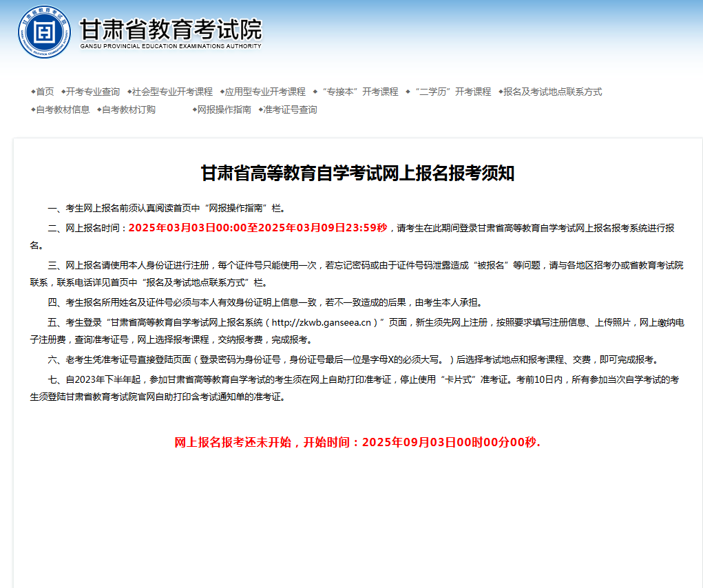Image resolution: width=703 pixels, height=588 pixels.
Task: Go to 首页 in the navigation
Action: tap(45, 92)
